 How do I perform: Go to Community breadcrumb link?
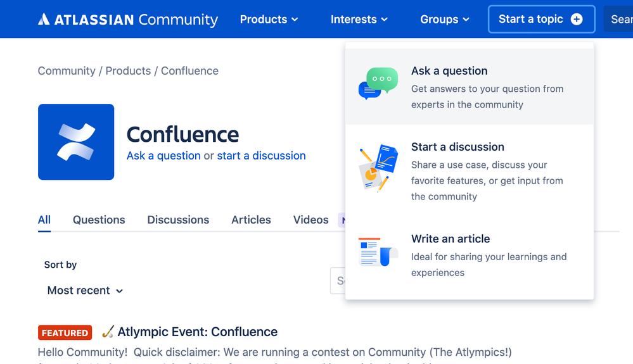(67, 71)
